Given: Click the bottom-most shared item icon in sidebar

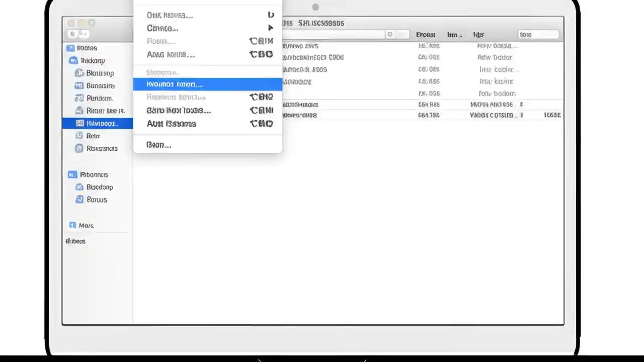Looking at the screenshot, I should pyautogui.click(x=79, y=199).
